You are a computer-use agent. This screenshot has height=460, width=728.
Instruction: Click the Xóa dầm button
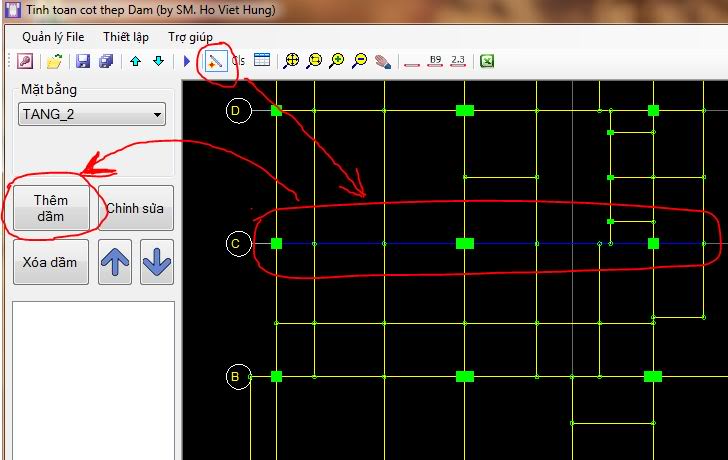click(x=51, y=262)
